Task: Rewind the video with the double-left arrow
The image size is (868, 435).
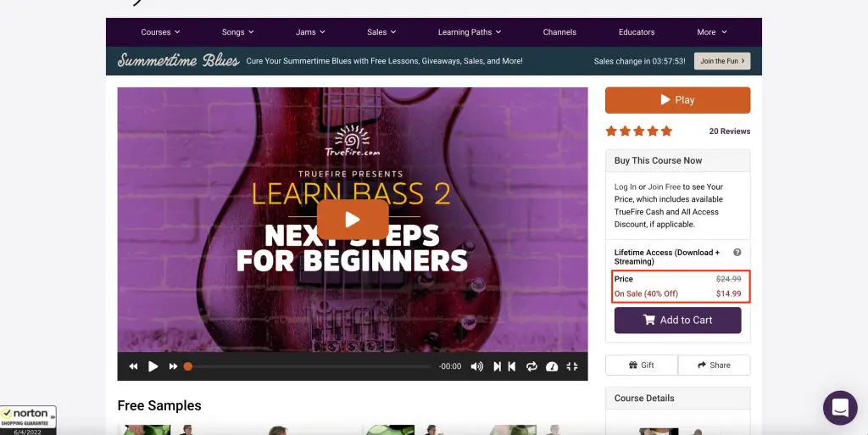Action: point(133,366)
